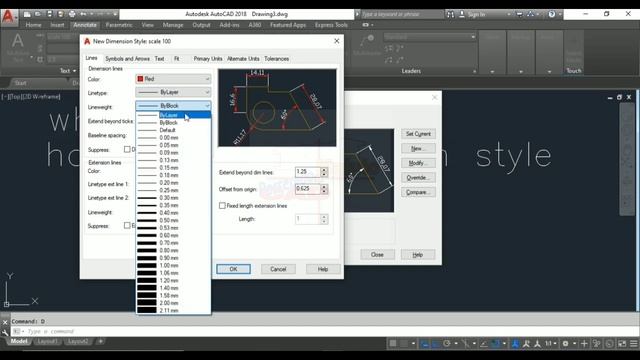Check Suppress checkbox under Dimension lines
This screenshot has height=360, width=640.
(x=127, y=149)
